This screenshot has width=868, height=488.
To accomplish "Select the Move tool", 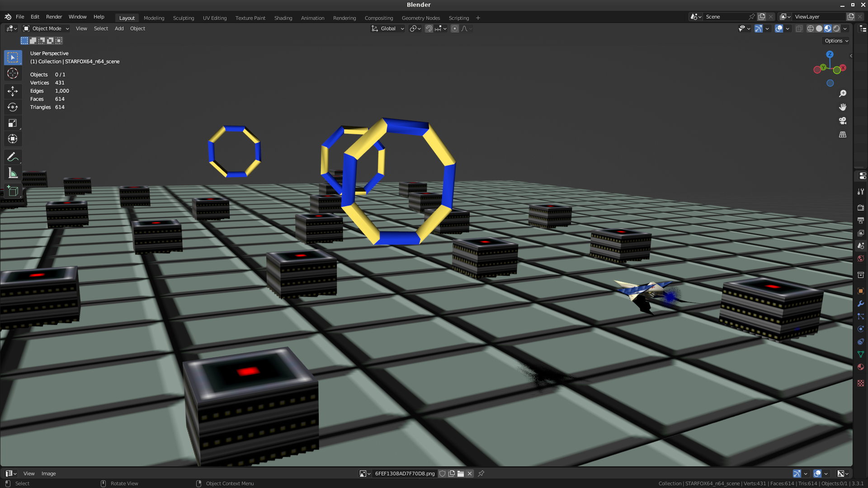I will (x=13, y=91).
